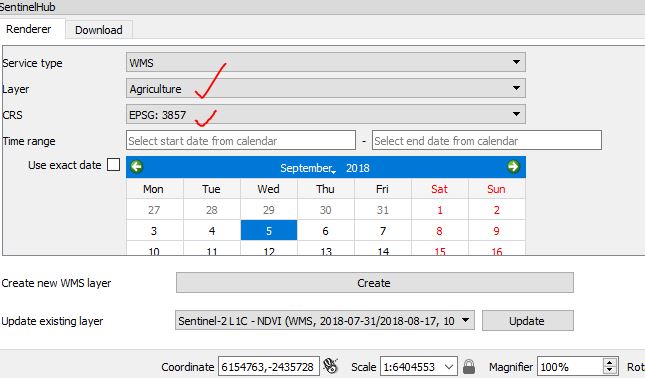Click the end date input field
Screen dimensions: 645x378
pyautogui.click(x=487, y=141)
